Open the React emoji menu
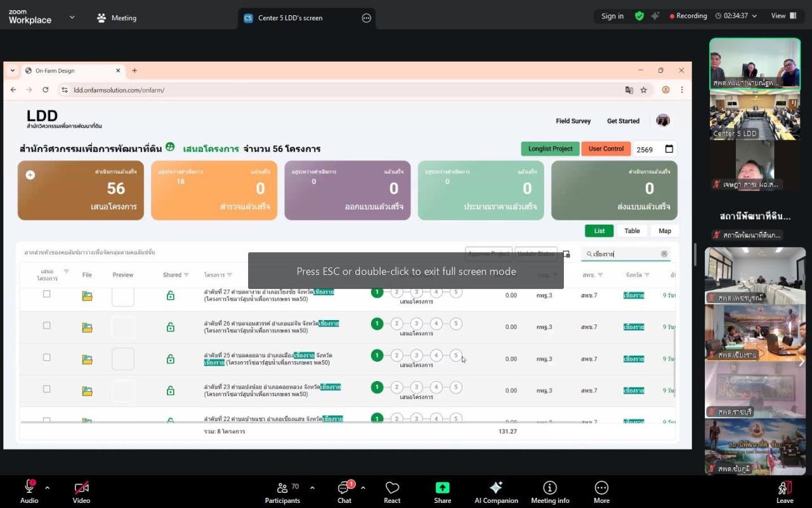 [392, 492]
